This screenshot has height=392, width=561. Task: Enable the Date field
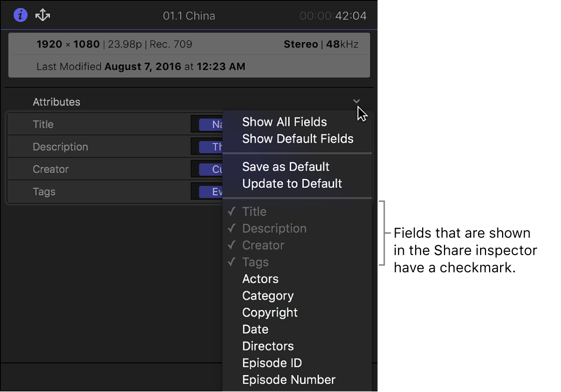(x=255, y=329)
